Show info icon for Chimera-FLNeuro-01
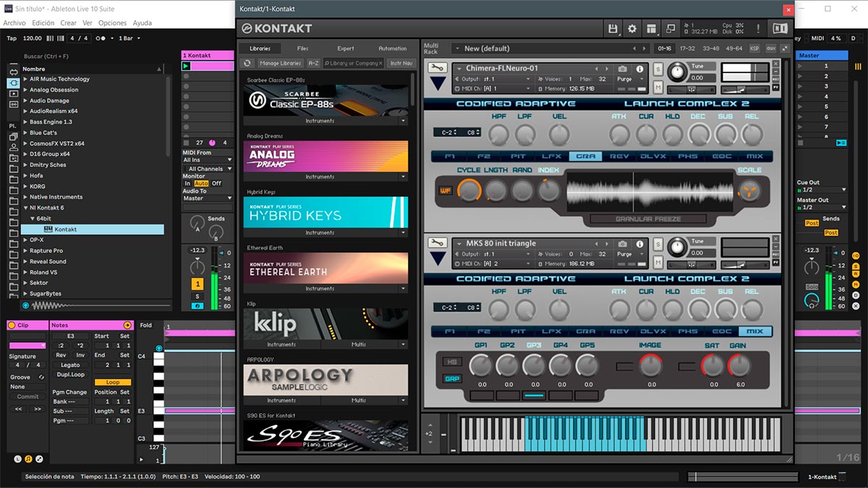Screen dimensions: 868x488 point(639,69)
